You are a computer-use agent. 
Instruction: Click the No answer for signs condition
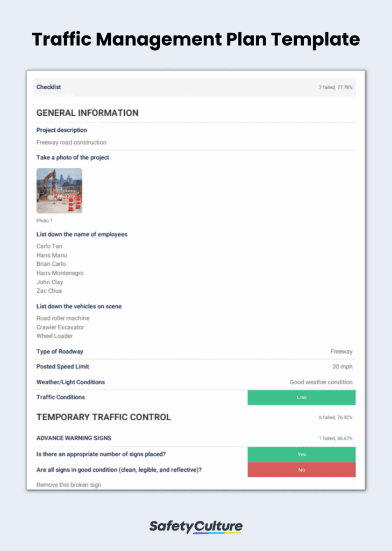click(x=301, y=469)
